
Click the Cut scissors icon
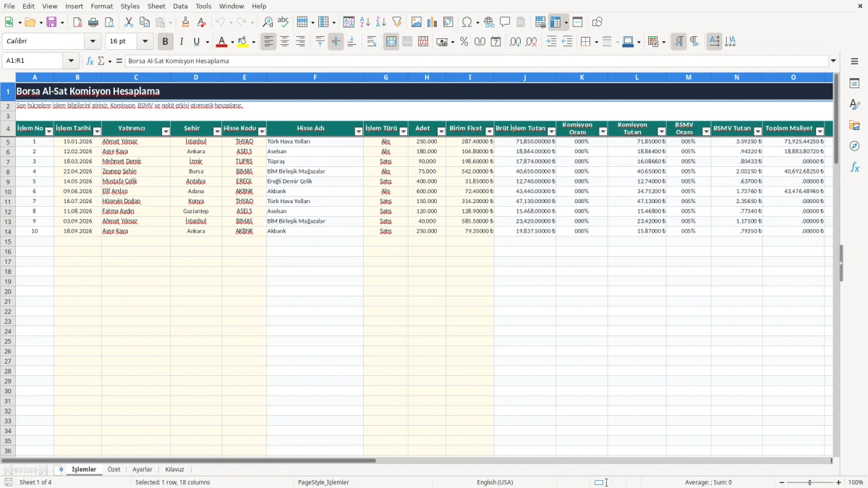click(129, 22)
